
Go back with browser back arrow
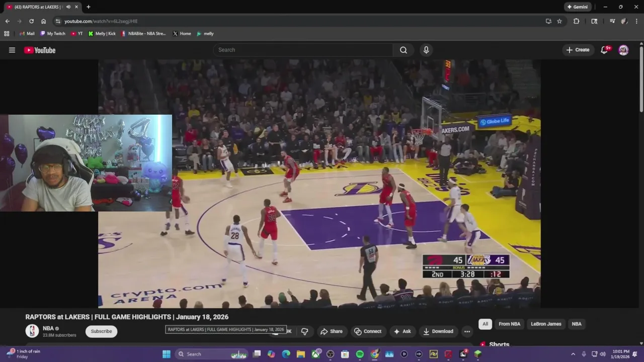click(x=7, y=21)
